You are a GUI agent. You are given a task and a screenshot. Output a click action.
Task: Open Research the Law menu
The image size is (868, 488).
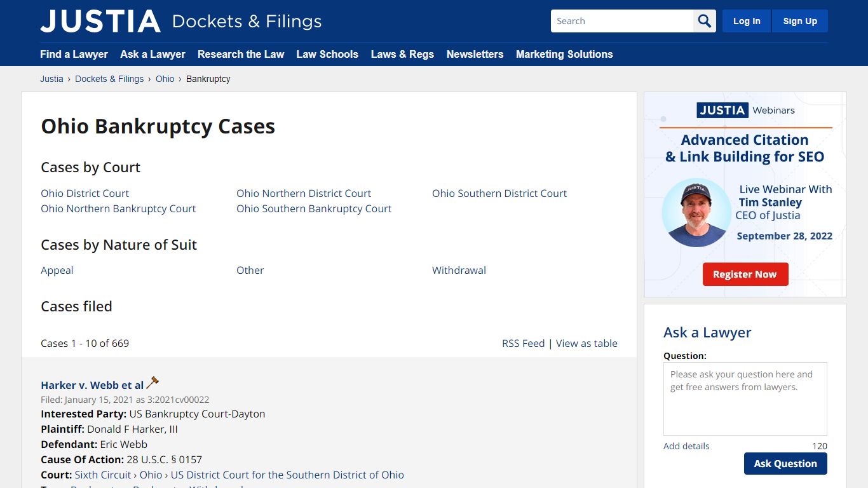pyautogui.click(x=241, y=54)
